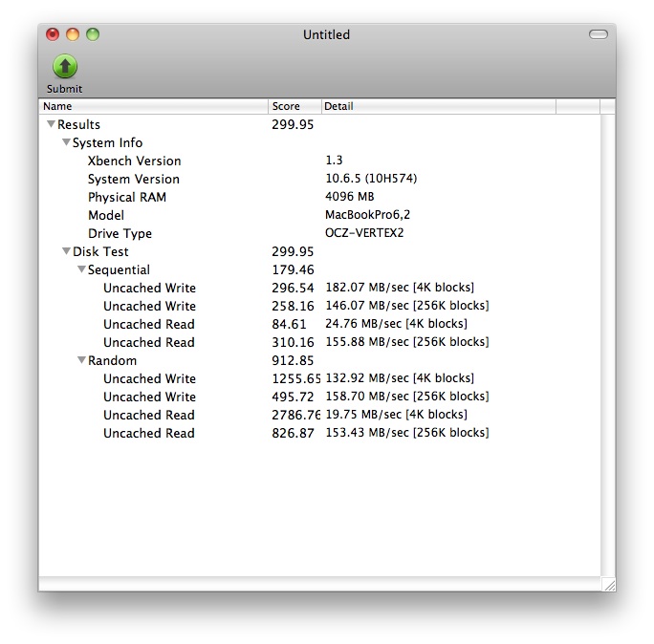Select row with score 2786.76
Viewport: 654px width, 644px height.
(320, 415)
